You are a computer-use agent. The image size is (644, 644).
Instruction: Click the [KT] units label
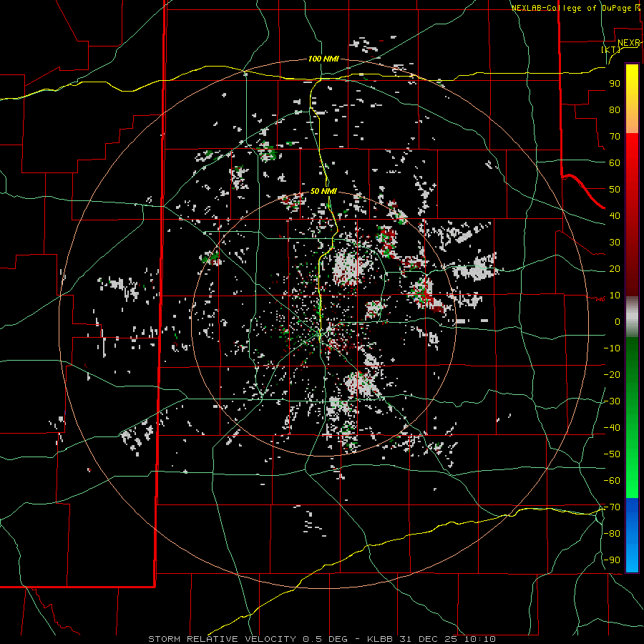pyautogui.click(x=611, y=49)
